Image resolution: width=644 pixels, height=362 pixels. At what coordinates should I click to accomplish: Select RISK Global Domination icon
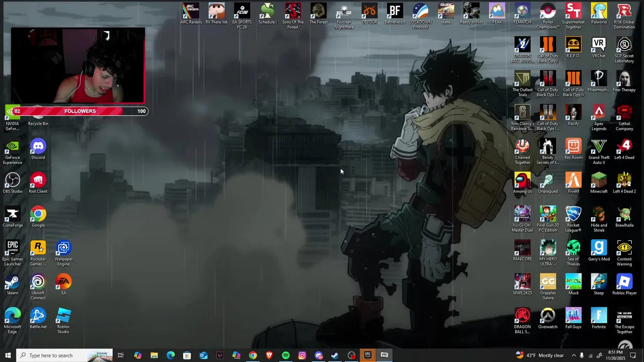coord(624,16)
